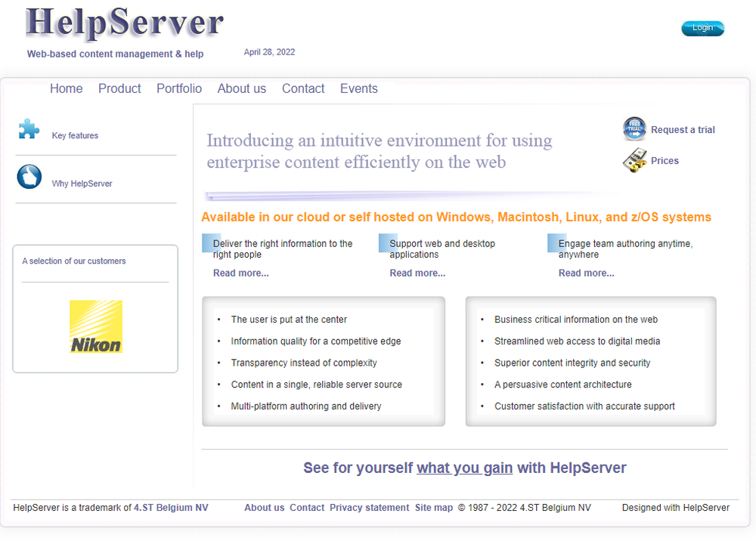
Task: Click the money Prices icon
Action: tap(634, 160)
